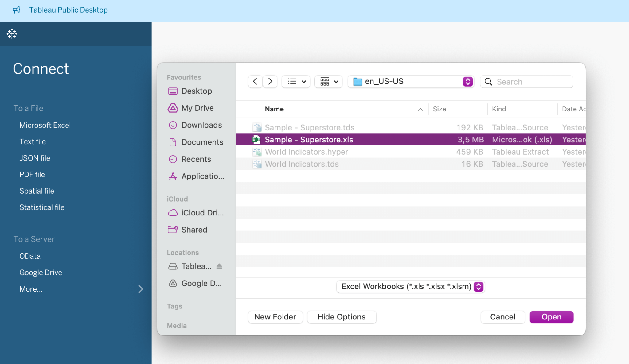
Task: Eject the Tableau volume in Locations
Action: click(219, 266)
